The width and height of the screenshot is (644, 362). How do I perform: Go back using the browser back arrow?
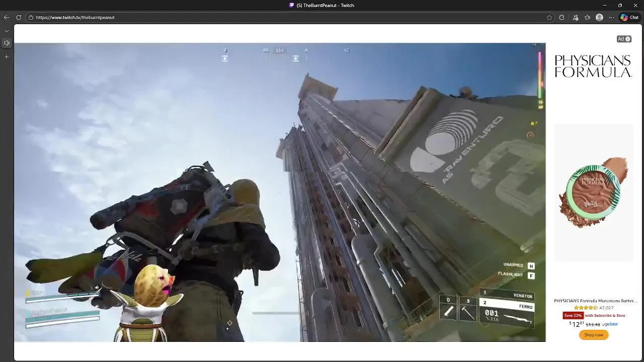[7, 17]
